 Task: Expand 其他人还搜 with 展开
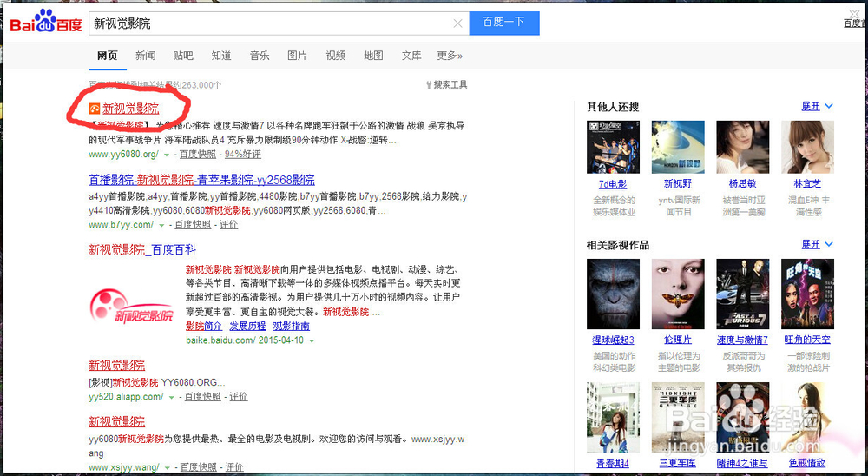[x=817, y=106]
